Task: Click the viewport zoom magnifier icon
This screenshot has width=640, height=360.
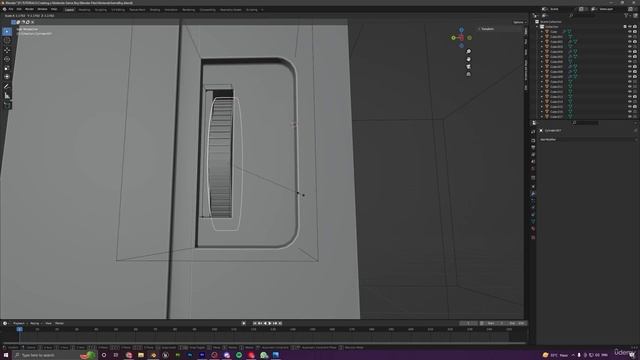Action: click(469, 51)
